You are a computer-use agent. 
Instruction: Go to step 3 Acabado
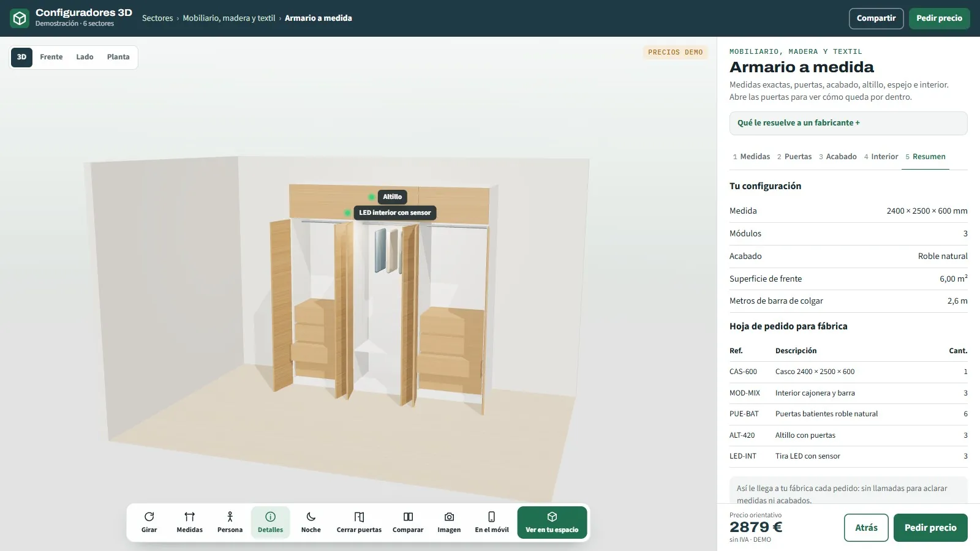pos(838,157)
